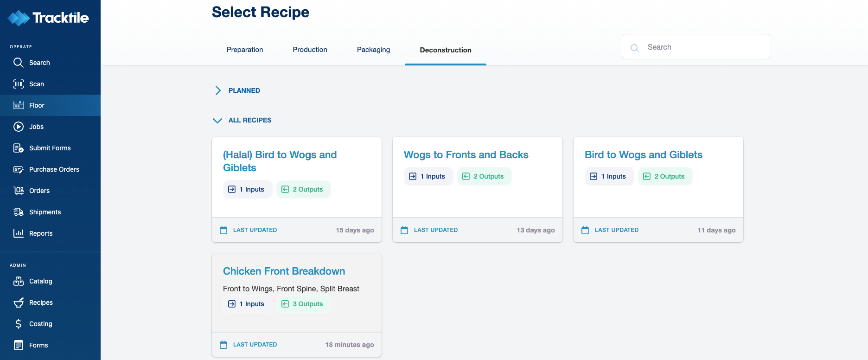This screenshot has height=360, width=868.
Task: Open Catalog via its boxes icon
Action: 19,281
